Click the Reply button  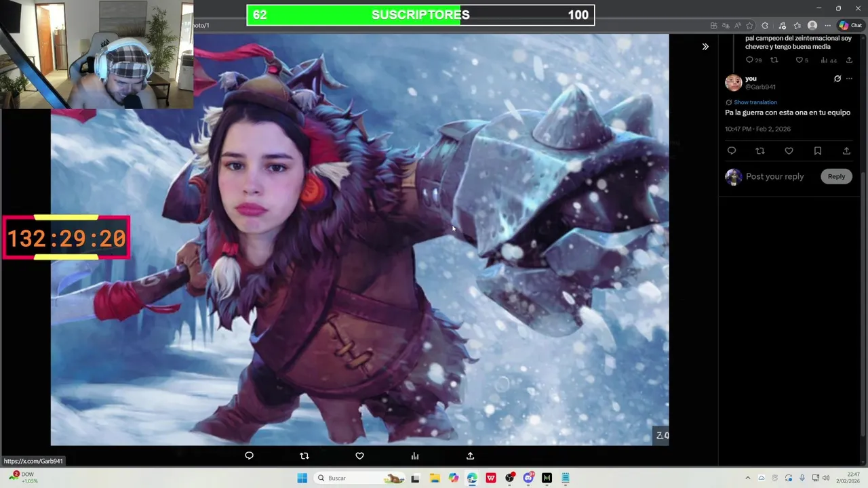tap(836, 176)
